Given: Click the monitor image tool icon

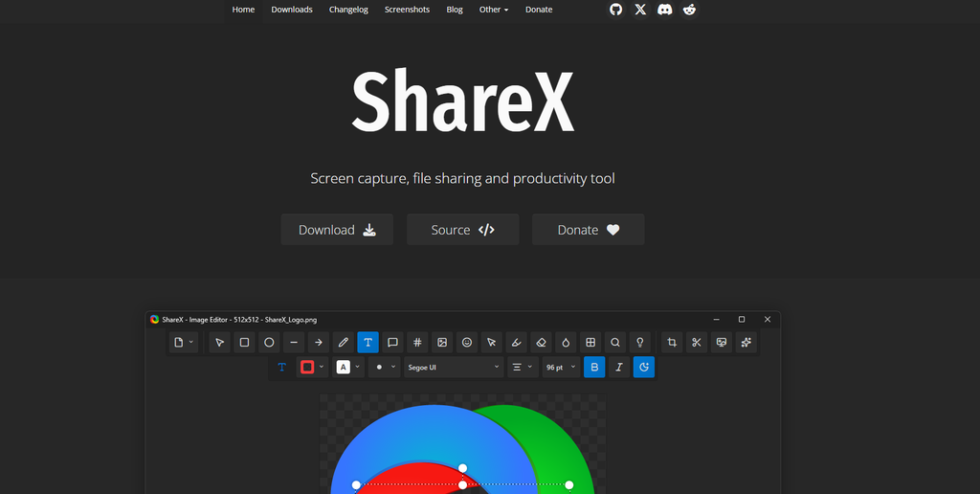Looking at the screenshot, I should (722, 342).
